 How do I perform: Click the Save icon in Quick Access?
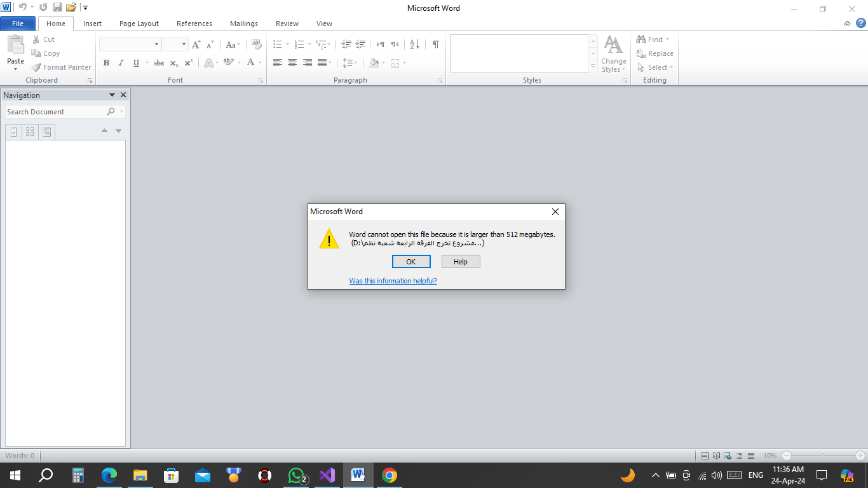(57, 8)
